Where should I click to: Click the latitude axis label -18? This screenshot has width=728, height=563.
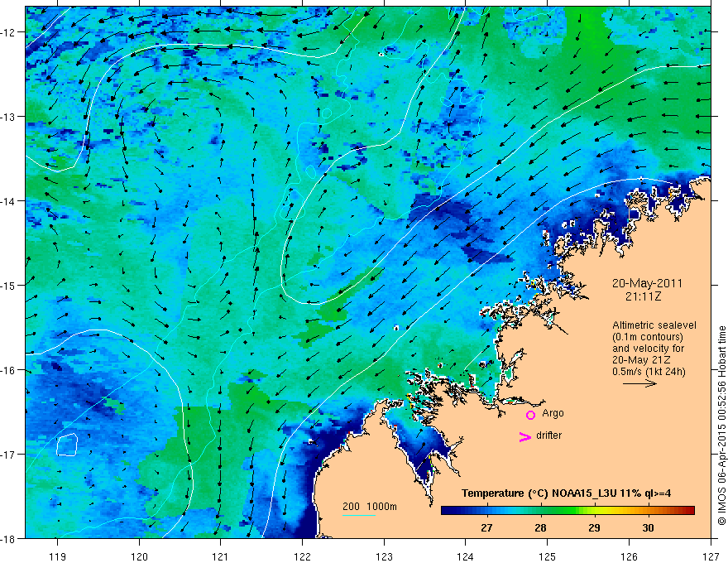pyautogui.click(x=7, y=538)
